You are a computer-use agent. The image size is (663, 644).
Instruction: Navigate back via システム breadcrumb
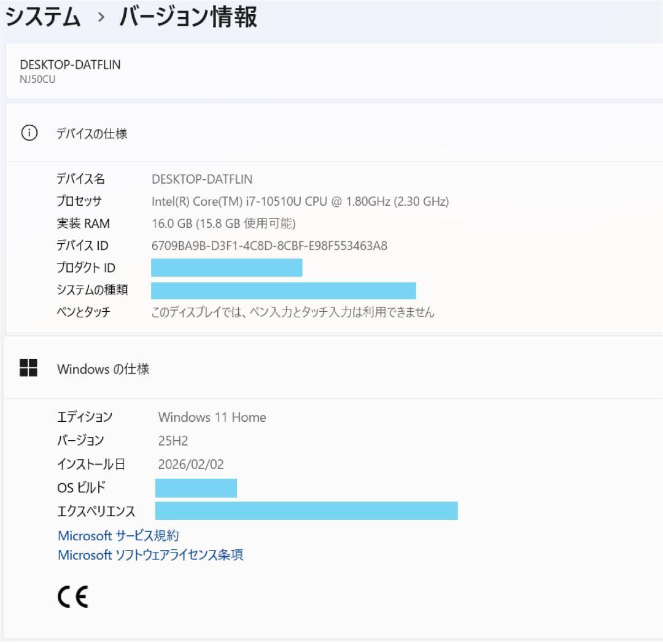click(44, 18)
